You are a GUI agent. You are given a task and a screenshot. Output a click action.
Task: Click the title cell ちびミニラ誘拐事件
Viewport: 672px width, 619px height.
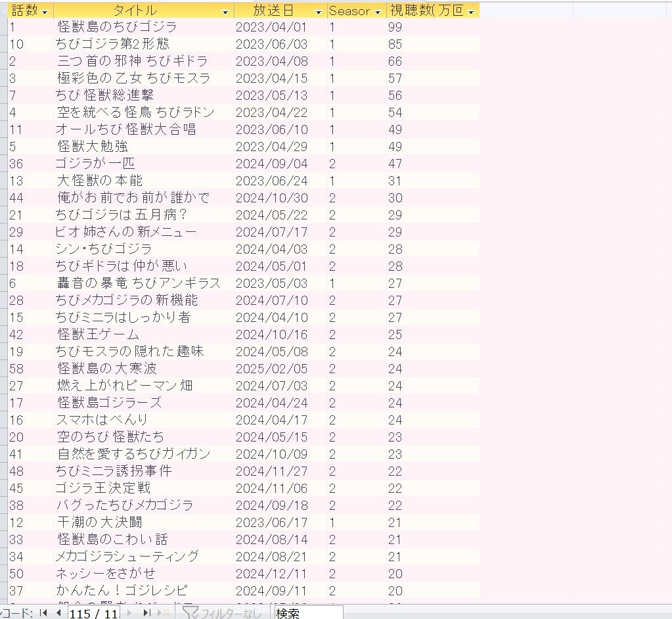[144, 471]
